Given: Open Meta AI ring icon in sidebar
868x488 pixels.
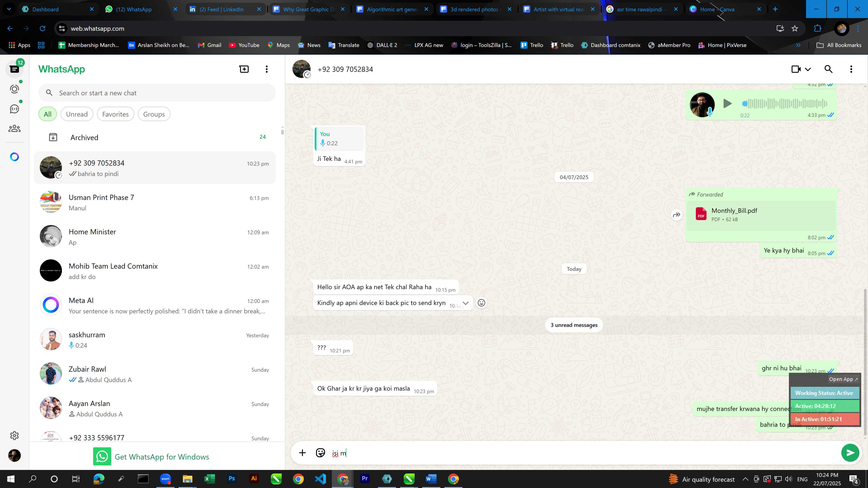Looking at the screenshot, I should (14, 157).
